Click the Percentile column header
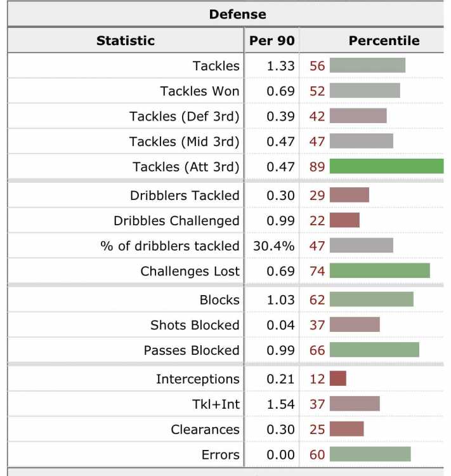 [384, 41]
